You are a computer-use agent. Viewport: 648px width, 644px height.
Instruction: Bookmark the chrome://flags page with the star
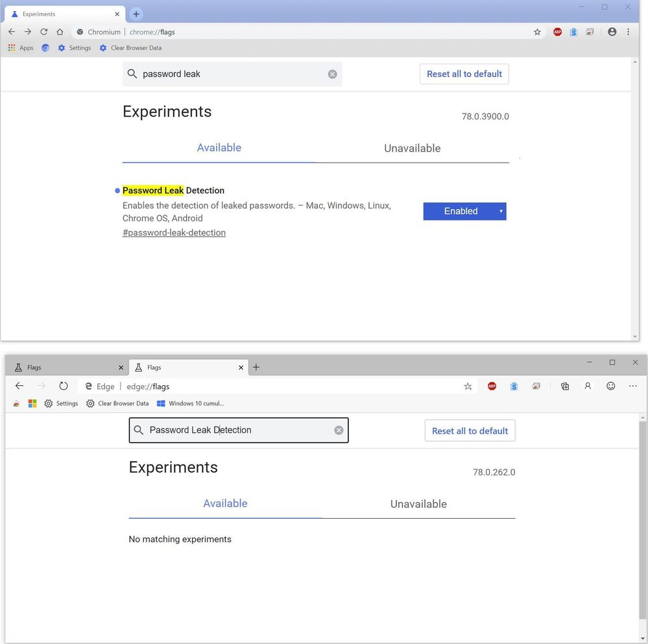coord(537,32)
